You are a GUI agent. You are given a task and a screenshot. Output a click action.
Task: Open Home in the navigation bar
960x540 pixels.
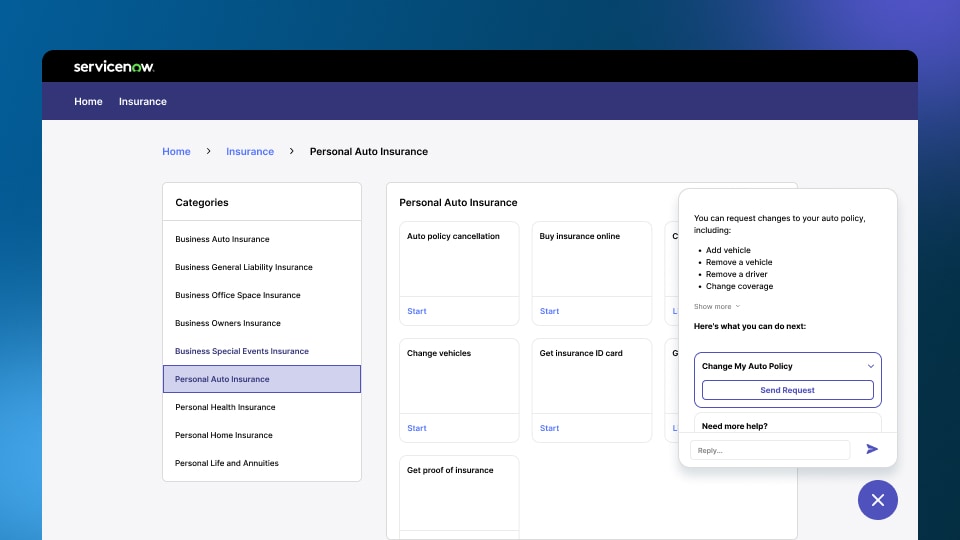tap(88, 102)
